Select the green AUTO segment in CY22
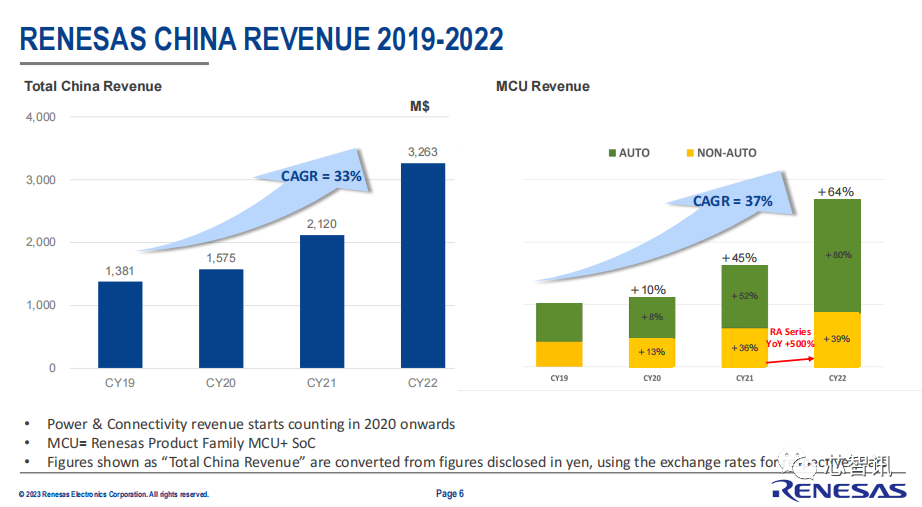Image resolution: width=922 pixels, height=507 pixels. pyautogui.click(x=837, y=256)
